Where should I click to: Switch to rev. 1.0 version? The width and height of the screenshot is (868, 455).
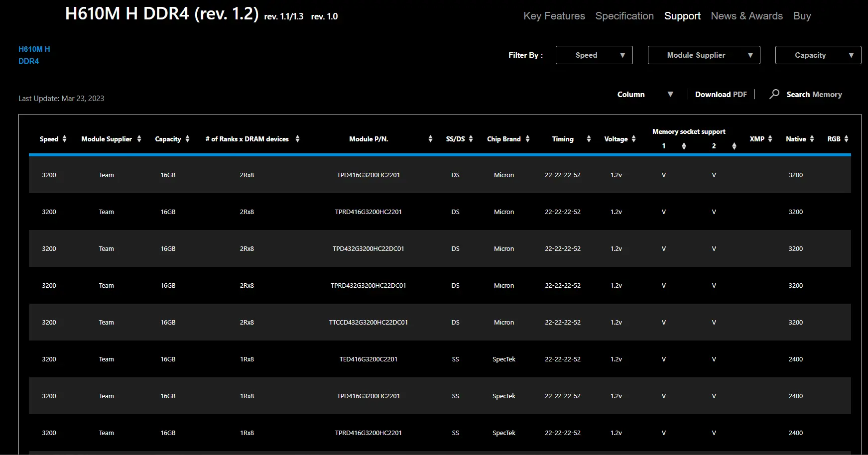pos(324,16)
